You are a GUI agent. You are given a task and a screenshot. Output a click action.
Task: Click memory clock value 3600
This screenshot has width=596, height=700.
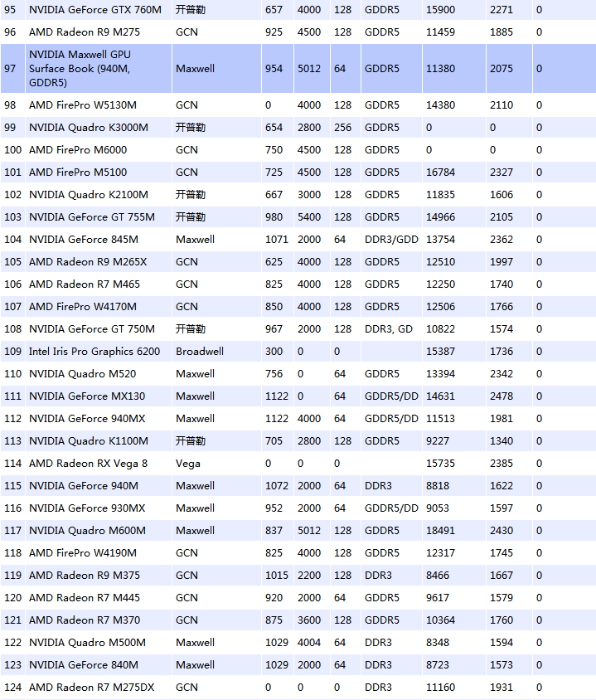309,620
